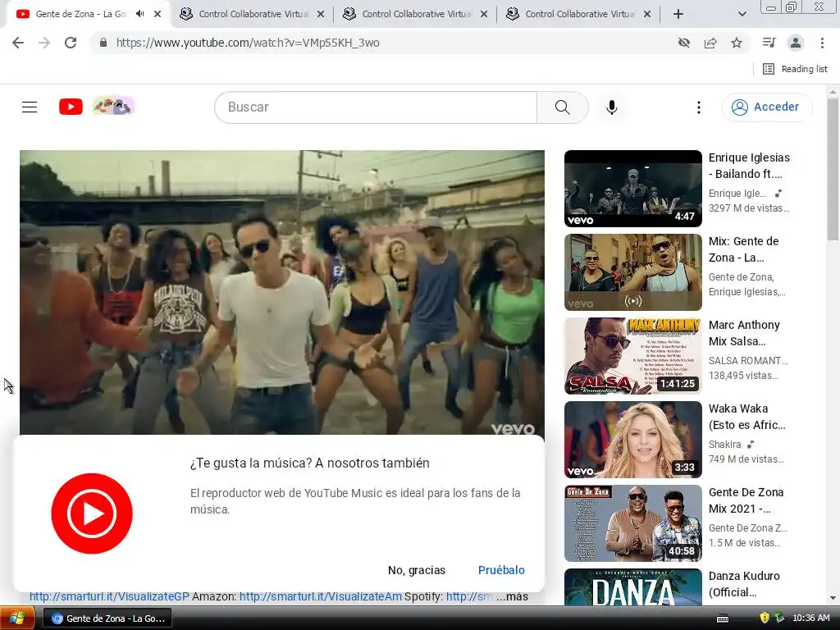Screen dimensions: 840x630
Task: Sign in with Acceder button
Action: pyautogui.click(x=767, y=107)
